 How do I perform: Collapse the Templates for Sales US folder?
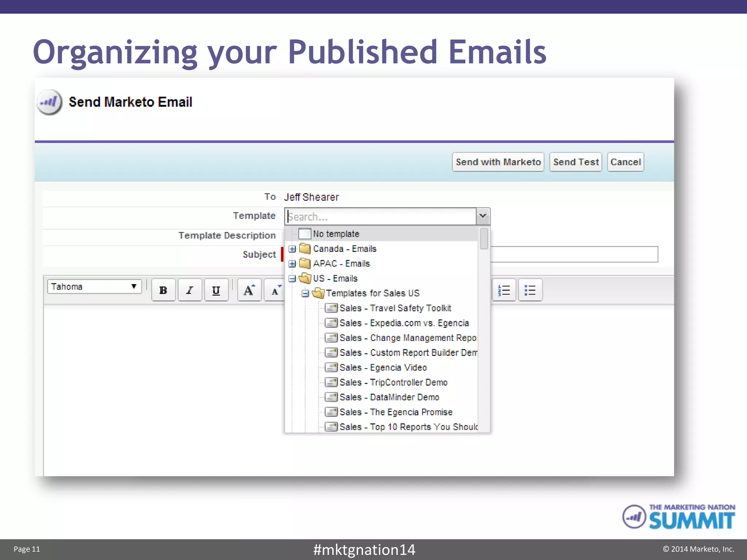[305, 293]
